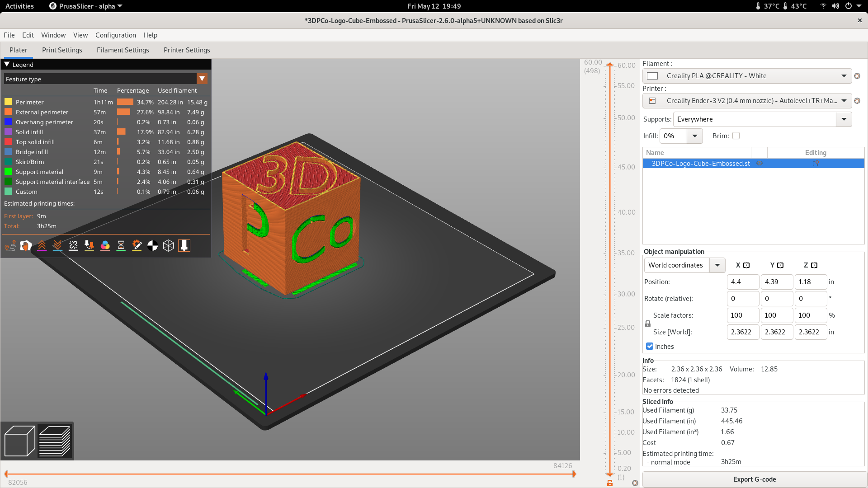Click the Export G-code button
The width and height of the screenshot is (868, 488).
[754, 479]
